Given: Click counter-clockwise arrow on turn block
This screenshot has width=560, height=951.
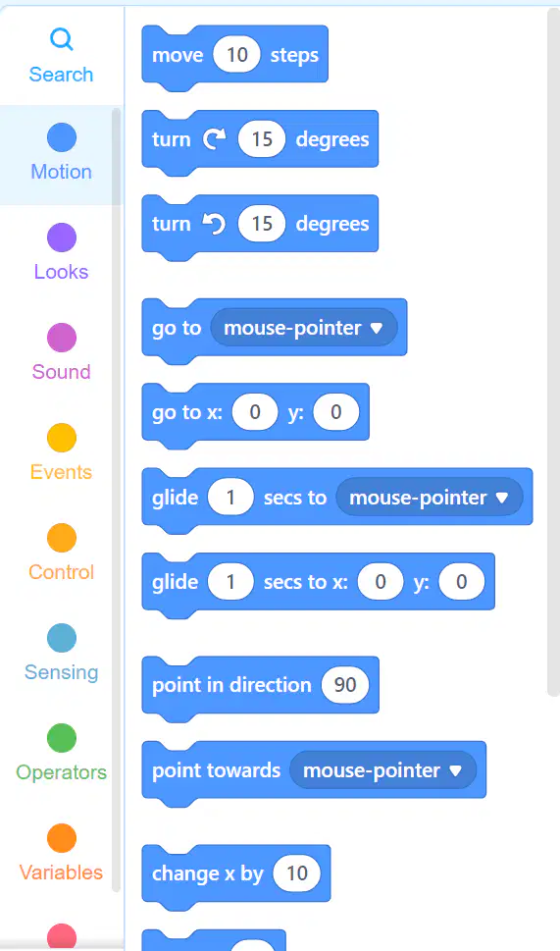Looking at the screenshot, I should [x=214, y=224].
